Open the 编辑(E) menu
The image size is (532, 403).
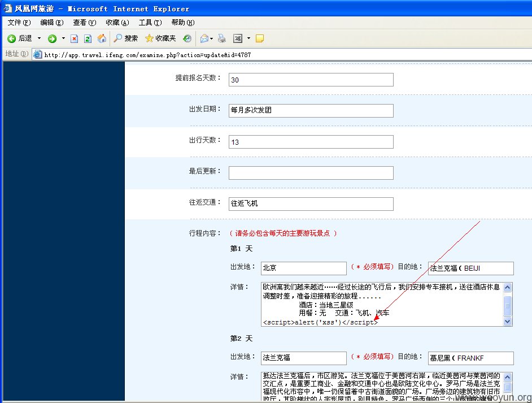52,23
